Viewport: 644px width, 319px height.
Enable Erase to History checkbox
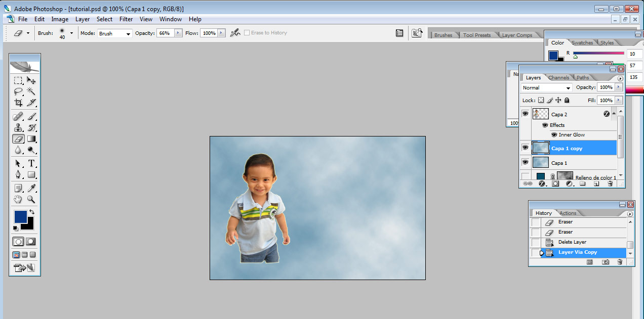pyautogui.click(x=247, y=33)
